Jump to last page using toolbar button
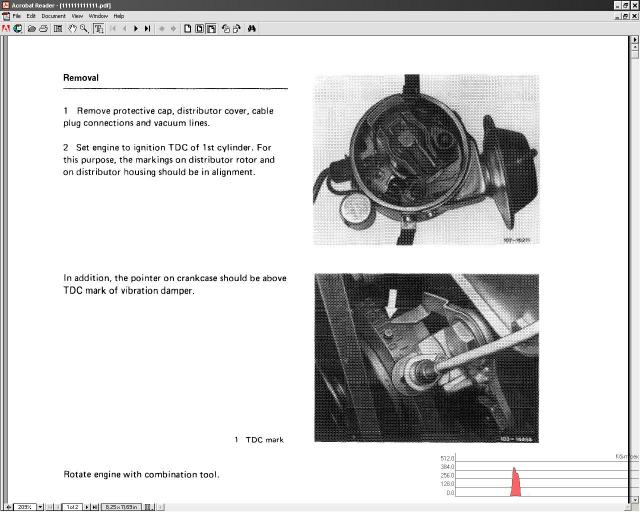The image size is (640, 512). click(148, 29)
